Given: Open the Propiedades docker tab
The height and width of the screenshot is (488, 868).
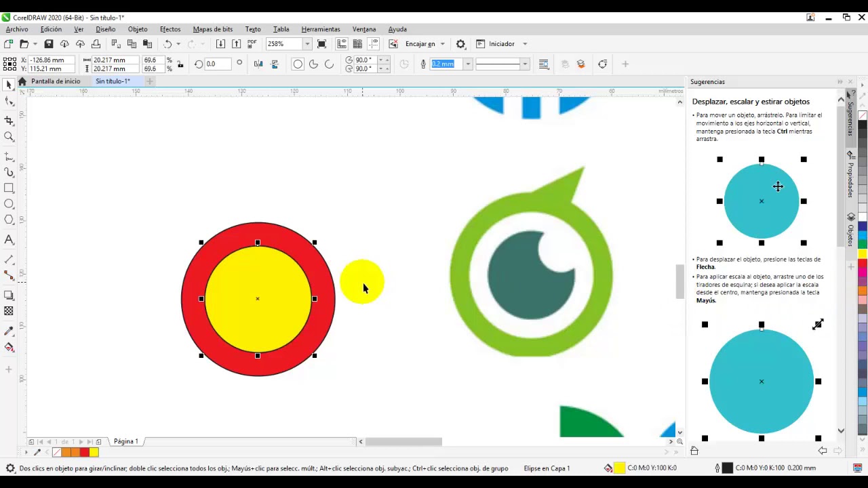Looking at the screenshot, I should pos(850,175).
